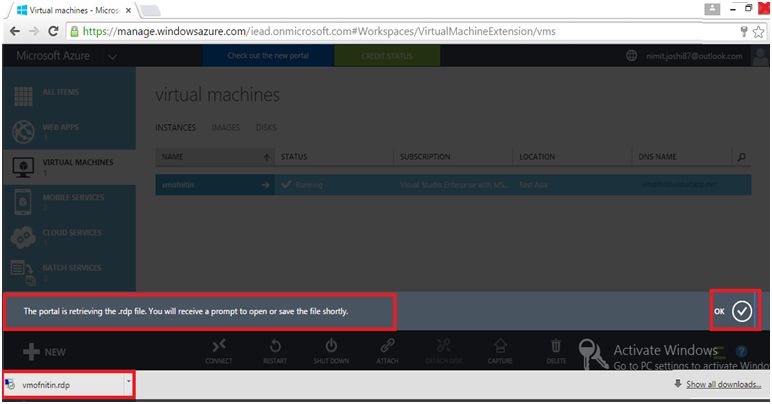Screen dimensions: 772x404
Task: Switch to the IMAGES tab
Action: [x=225, y=128]
